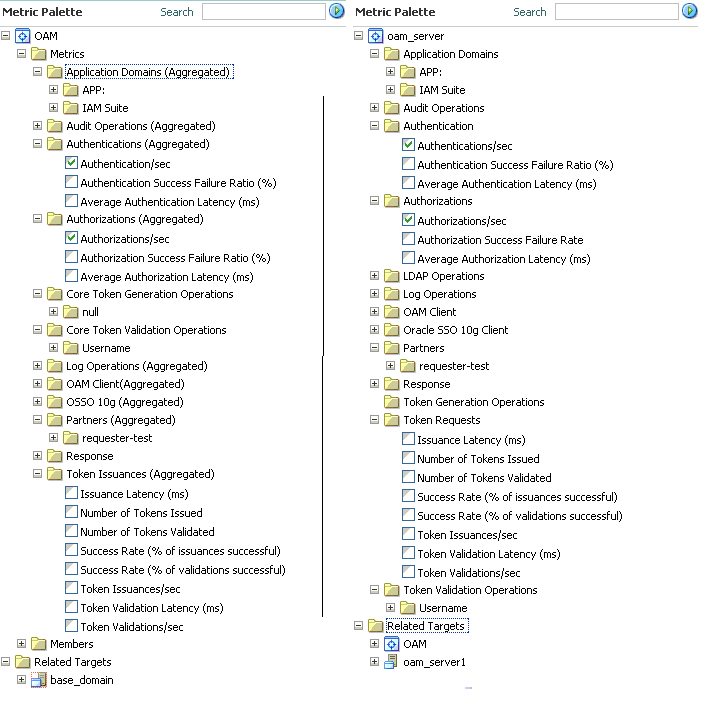Expand Audit Operations (Aggregated) node

coord(37,126)
